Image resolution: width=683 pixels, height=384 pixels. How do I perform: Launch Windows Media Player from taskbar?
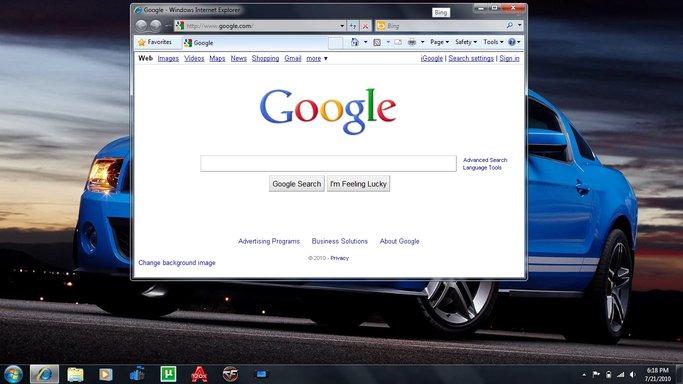(x=106, y=374)
